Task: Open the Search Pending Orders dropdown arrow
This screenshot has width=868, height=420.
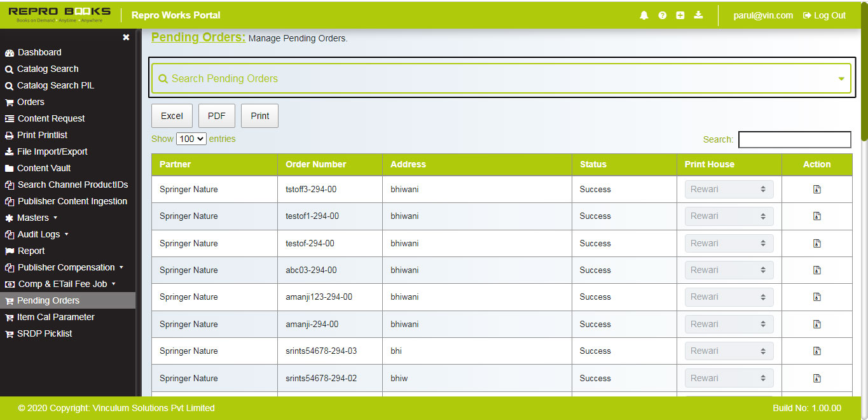Action: click(x=841, y=78)
